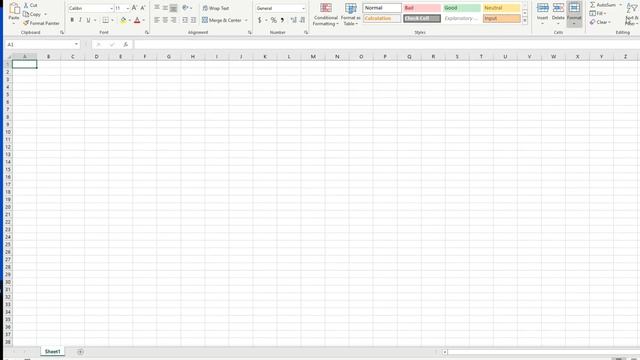Image resolution: width=640 pixels, height=360 pixels.
Task: Align text to the right
Action: coord(173,20)
